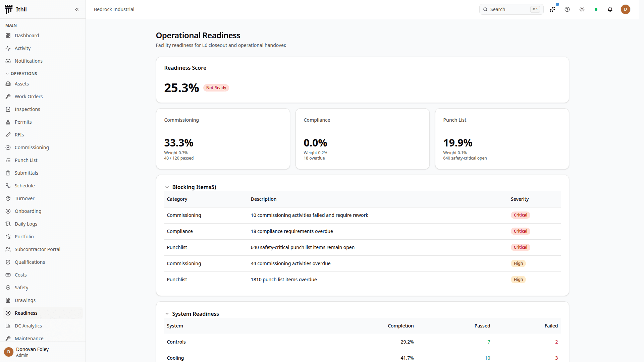Click the MAIN sidebar section label
The width and height of the screenshot is (644, 362).
11,25
